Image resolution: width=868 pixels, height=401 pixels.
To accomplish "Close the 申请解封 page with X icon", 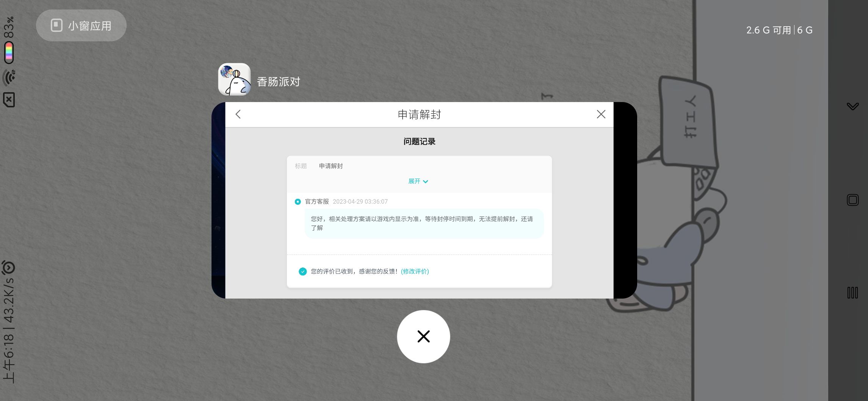I will (x=601, y=114).
